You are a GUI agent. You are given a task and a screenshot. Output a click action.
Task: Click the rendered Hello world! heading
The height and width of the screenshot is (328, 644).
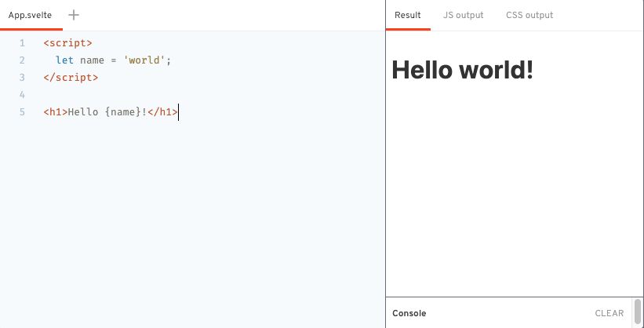462,70
